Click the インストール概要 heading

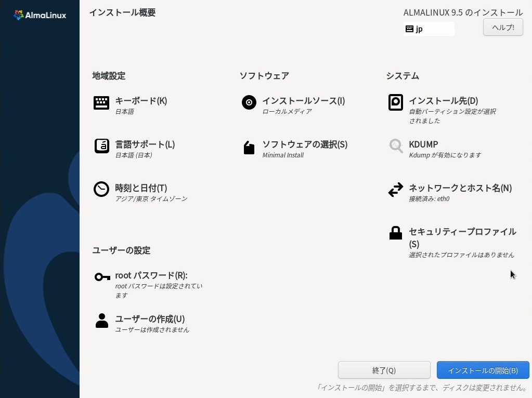pos(123,12)
